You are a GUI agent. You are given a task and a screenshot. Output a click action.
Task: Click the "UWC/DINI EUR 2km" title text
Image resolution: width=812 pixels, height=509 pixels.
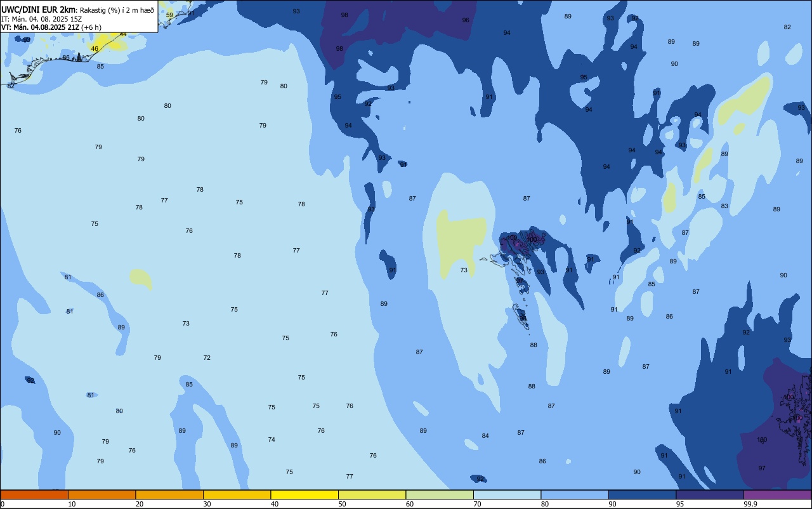tap(38, 9)
